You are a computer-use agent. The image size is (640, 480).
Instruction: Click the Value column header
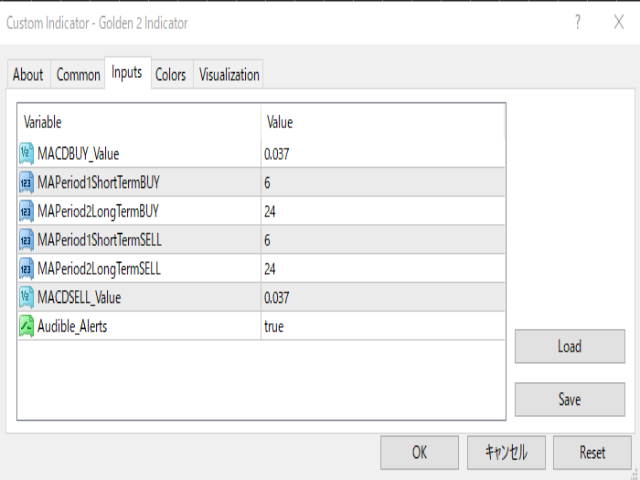(x=383, y=122)
